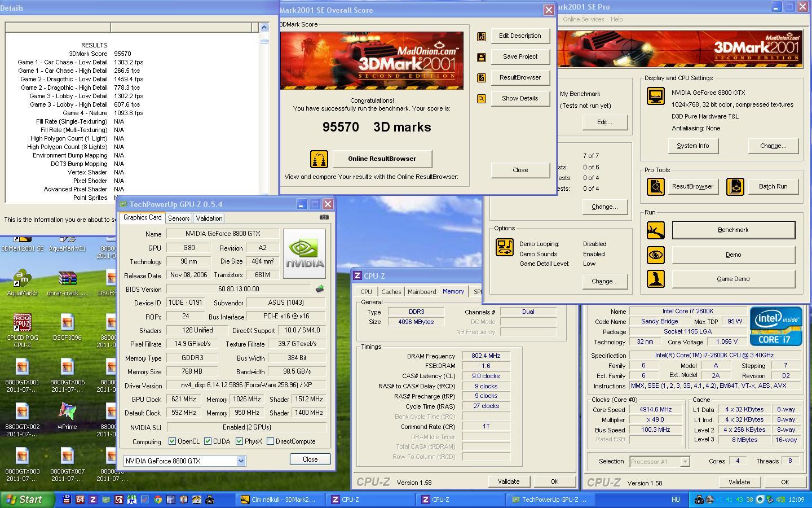Screen dimensions: 812x508
Task: Toggle the OpenCL checkbox in GPU-Z
Action: tap(172, 441)
